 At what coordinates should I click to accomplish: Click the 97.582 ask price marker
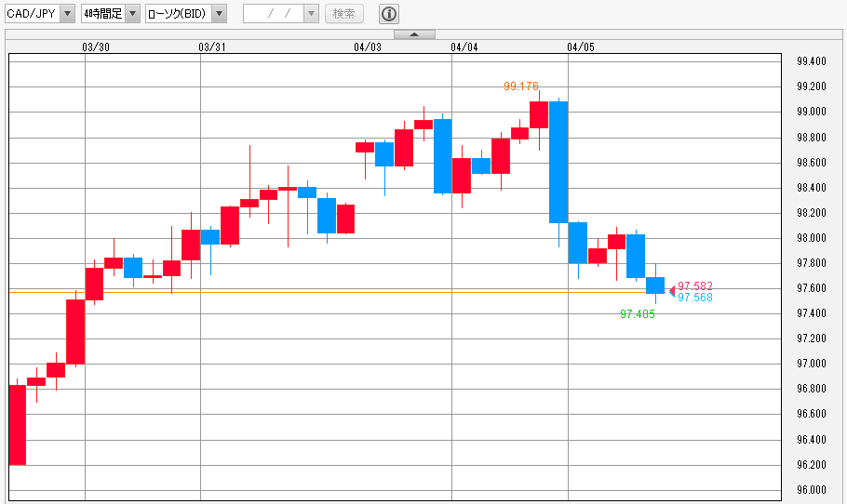tap(695, 285)
